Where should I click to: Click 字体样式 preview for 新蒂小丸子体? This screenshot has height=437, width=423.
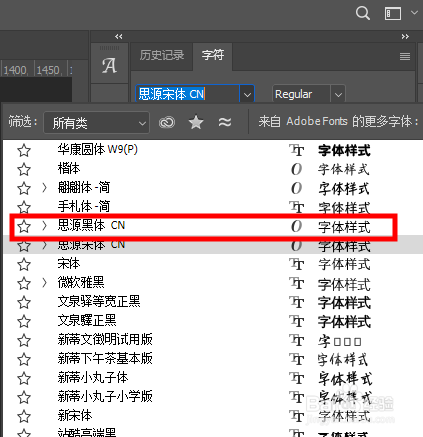[x=345, y=379]
